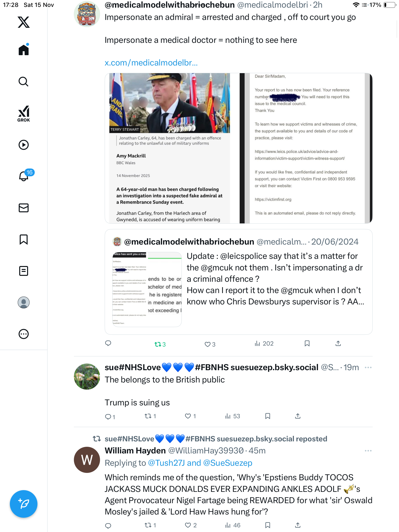Open Messages envelope icon
The height and width of the screenshot is (532, 399).
pyautogui.click(x=24, y=208)
